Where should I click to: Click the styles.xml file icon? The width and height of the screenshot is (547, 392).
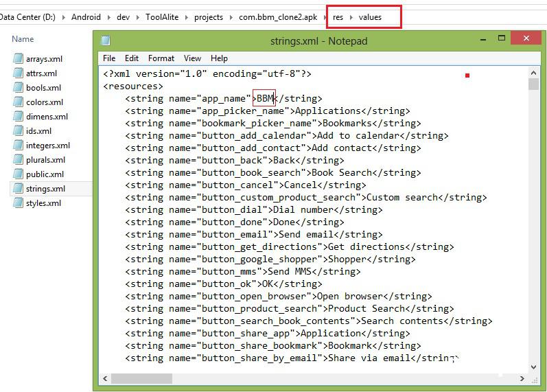(x=18, y=203)
